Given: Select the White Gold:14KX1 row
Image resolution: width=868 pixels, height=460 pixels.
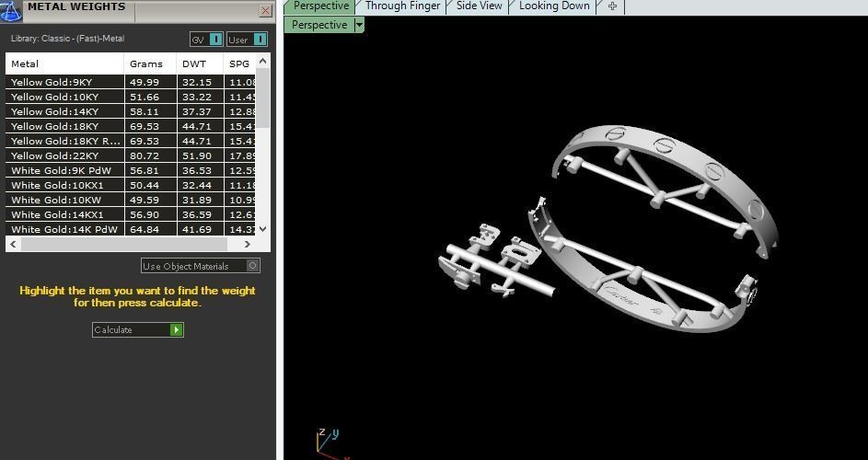Looking at the screenshot, I should (x=131, y=214).
